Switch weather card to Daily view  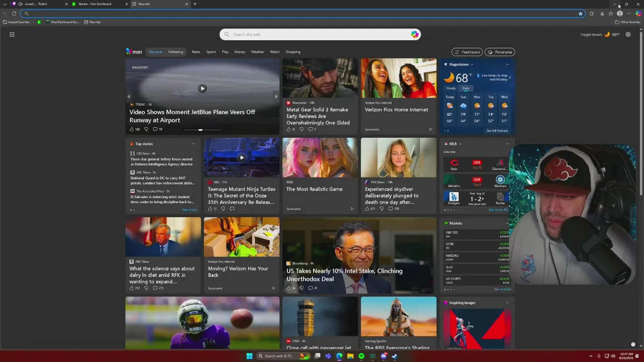[x=466, y=88]
